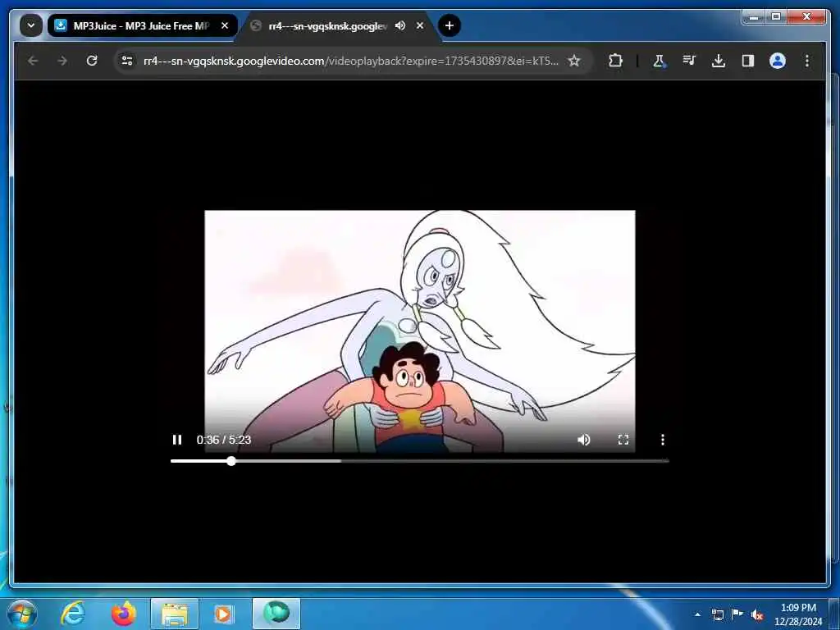View site information icon in address bar

[127, 61]
